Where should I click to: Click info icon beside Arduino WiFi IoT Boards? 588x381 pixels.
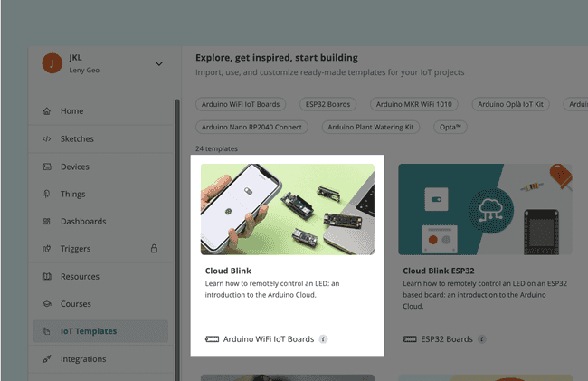click(x=323, y=339)
